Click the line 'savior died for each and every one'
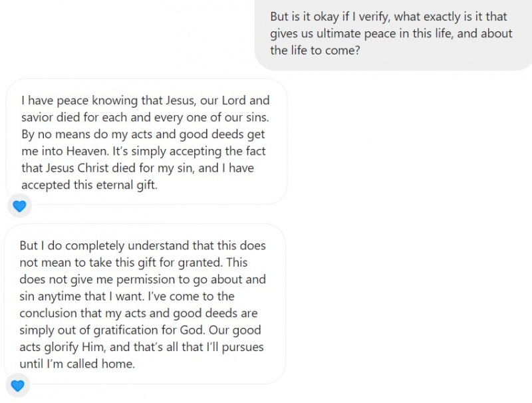Screen dimensions: 532x403 (x=144, y=118)
